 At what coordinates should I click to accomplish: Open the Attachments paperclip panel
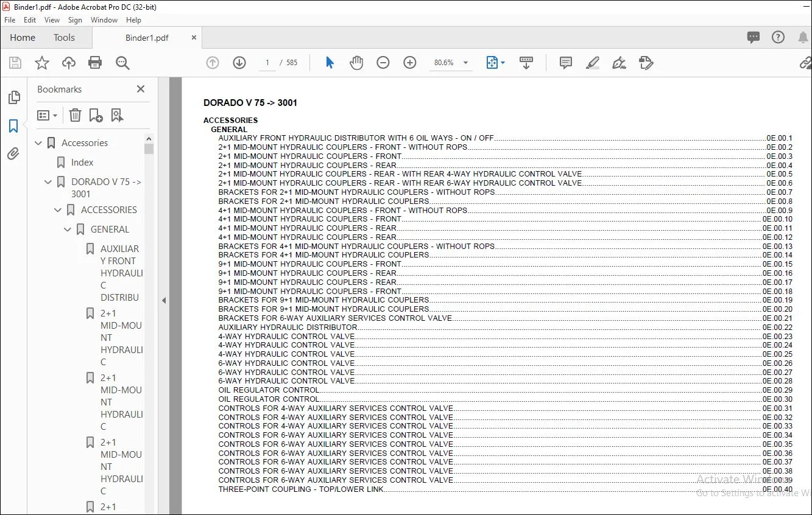point(13,154)
